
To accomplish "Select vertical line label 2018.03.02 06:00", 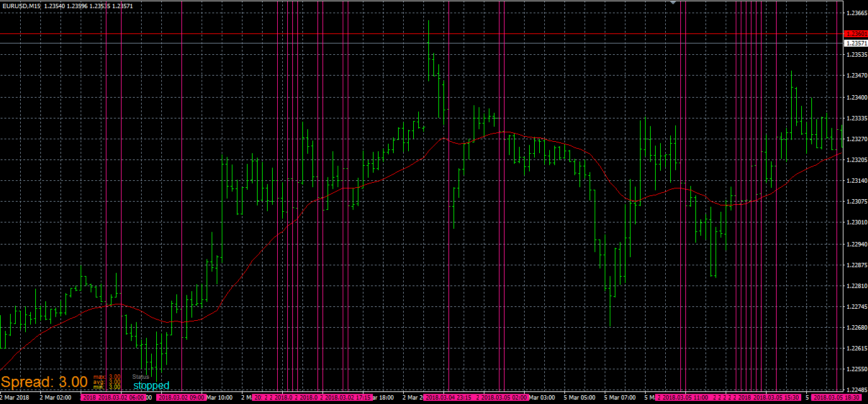I will pos(121,398).
